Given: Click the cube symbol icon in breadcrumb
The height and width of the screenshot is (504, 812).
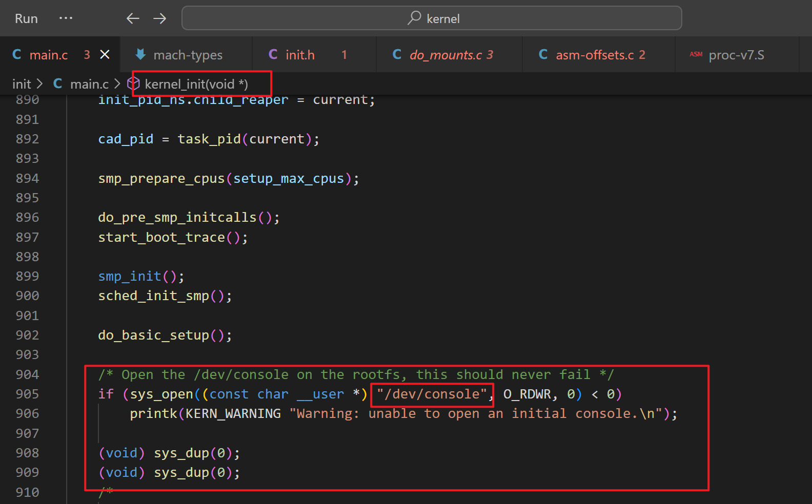Looking at the screenshot, I should 133,83.
